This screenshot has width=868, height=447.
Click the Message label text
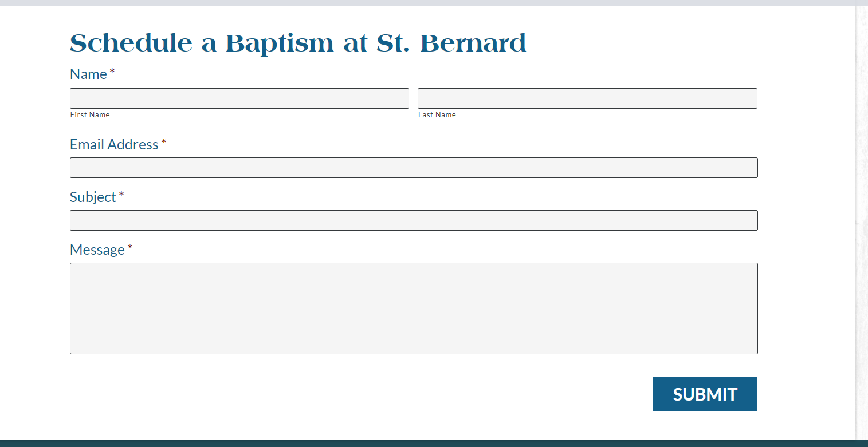[97, 250]
